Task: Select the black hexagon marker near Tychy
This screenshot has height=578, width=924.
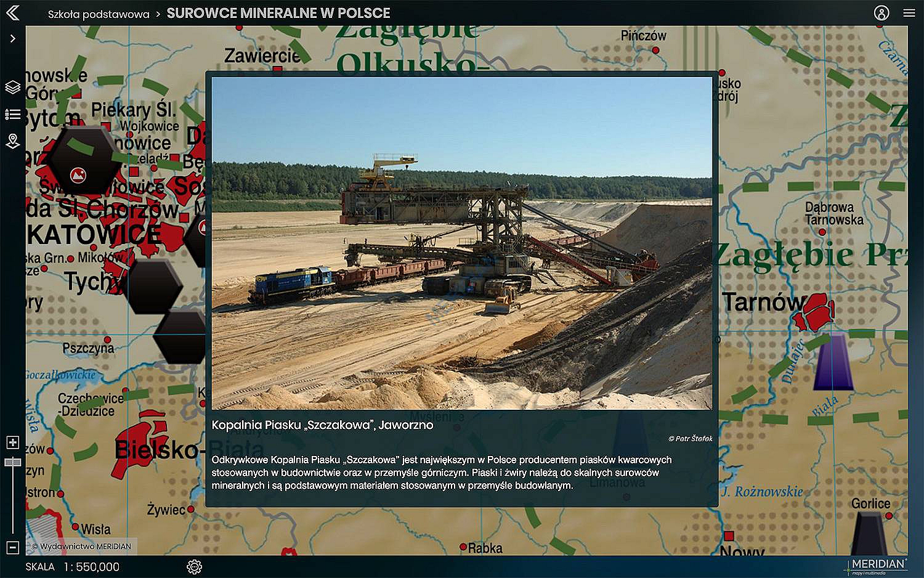Action: [x=154, y=286]
